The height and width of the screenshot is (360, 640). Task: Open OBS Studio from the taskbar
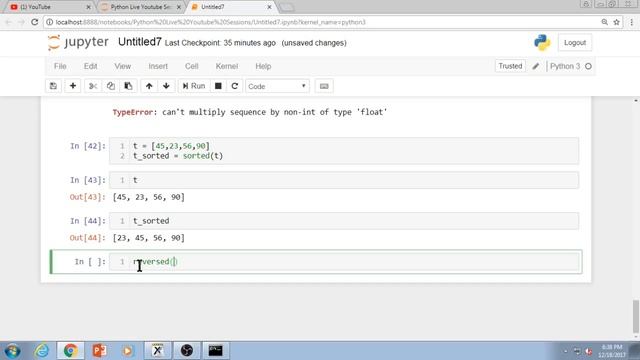[187, 351]
